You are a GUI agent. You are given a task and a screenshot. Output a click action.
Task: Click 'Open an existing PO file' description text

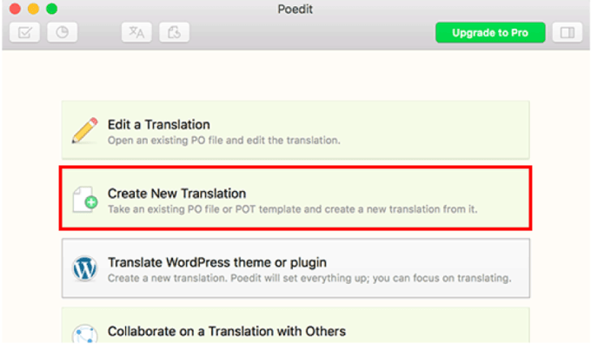point(223,139)
